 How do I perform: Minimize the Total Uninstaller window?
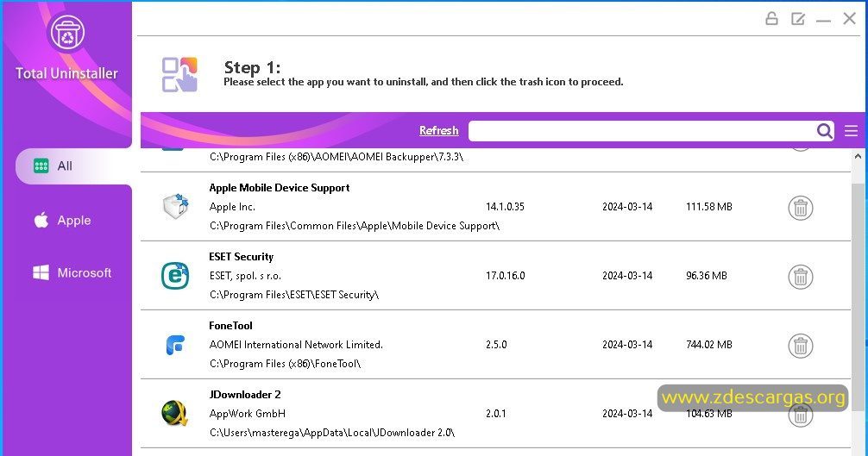tap(823, 21)
